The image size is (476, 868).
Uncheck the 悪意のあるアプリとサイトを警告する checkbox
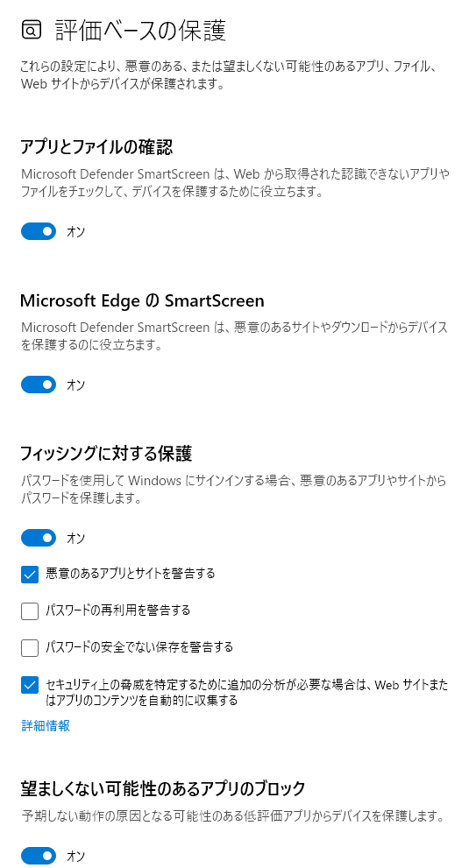[30, 575]
